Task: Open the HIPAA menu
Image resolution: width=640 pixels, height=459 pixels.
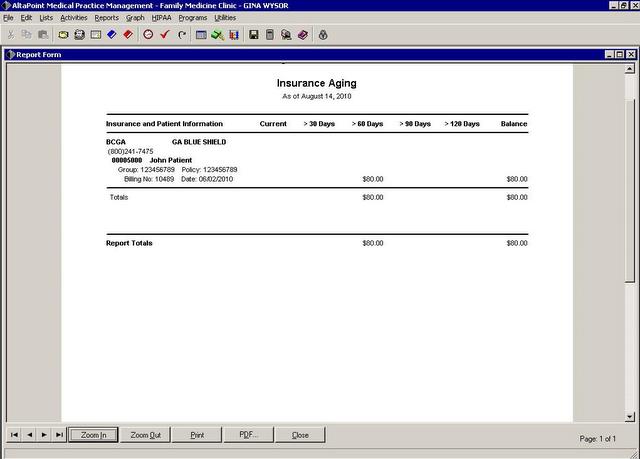Action: tap(162, 18)
